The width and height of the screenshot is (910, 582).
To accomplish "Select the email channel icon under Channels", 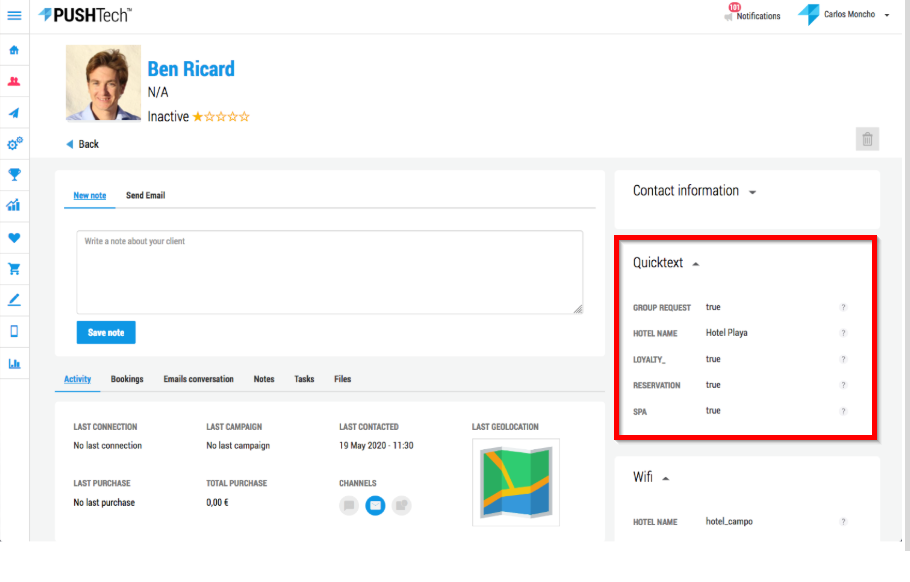I will tap(375, 505).
